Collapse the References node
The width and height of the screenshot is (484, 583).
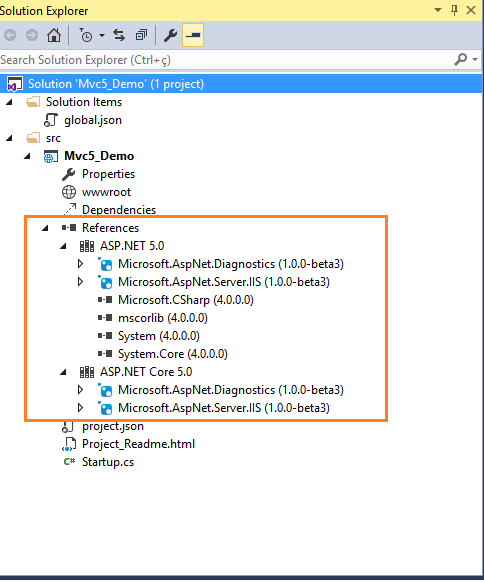[45, 228]
